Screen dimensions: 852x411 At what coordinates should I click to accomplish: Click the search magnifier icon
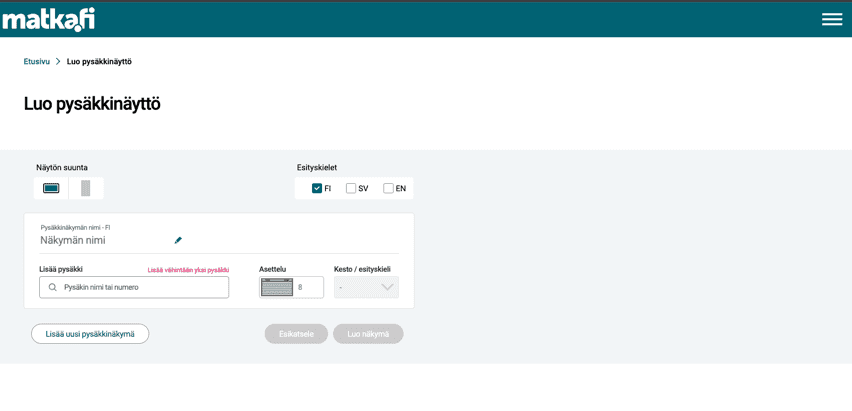[x=53, y=287]
